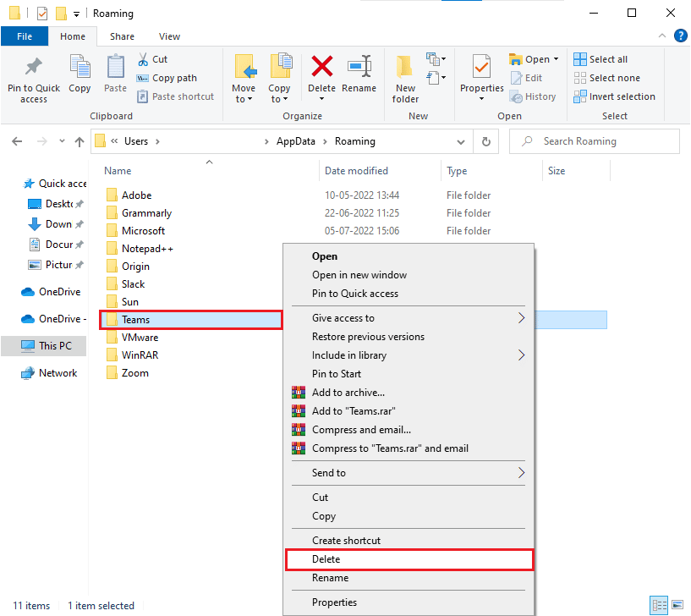Screen dimensions: 691x616
Task: Click the blue Help question mark icon
Action: (x=680, y=36)
